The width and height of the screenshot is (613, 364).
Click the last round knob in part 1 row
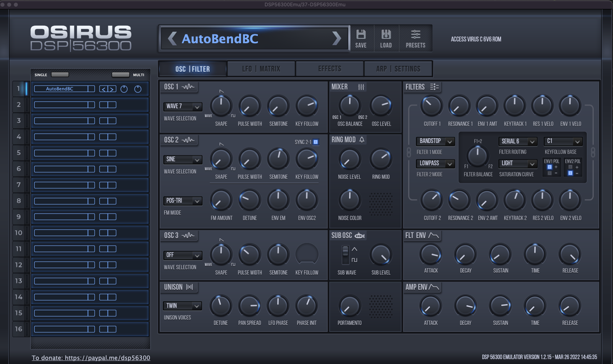138,89
